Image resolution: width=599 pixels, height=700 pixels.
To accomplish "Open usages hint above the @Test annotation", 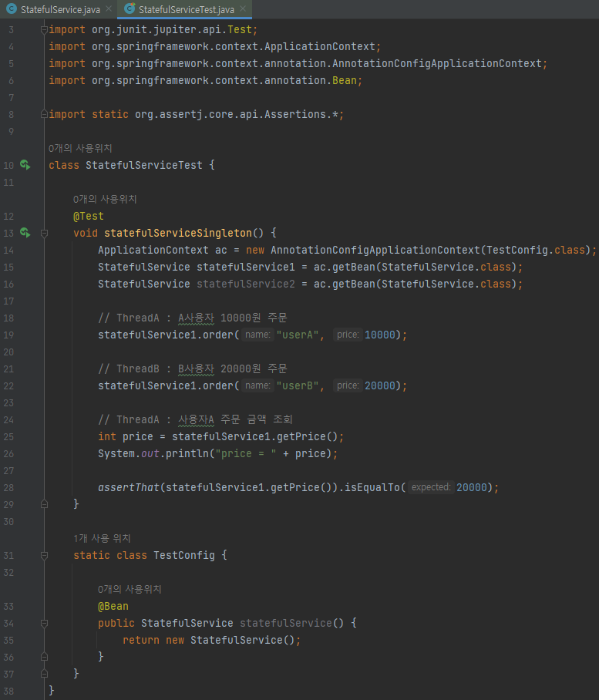I will (105, 199).
